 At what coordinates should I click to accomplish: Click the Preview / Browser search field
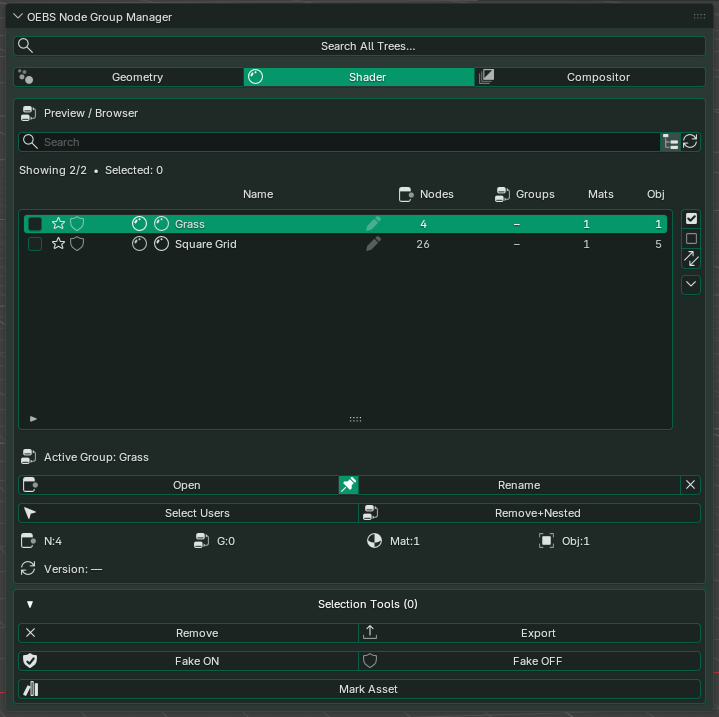339,142
